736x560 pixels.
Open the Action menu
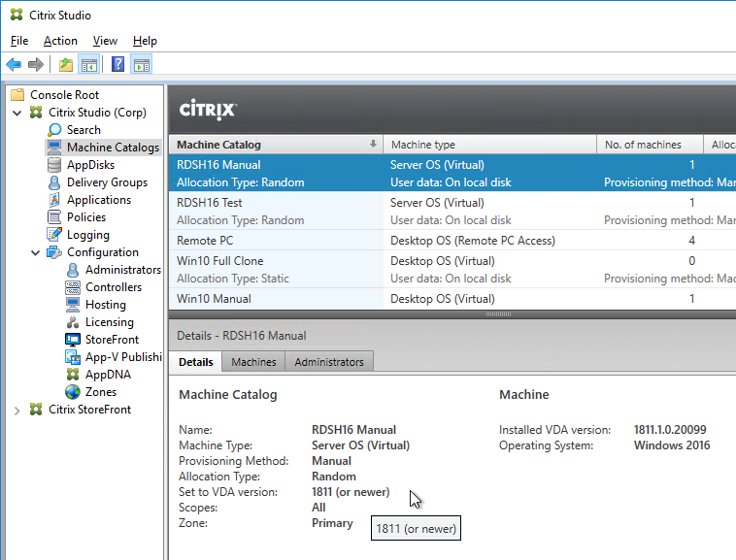click(x=60, y=41)
